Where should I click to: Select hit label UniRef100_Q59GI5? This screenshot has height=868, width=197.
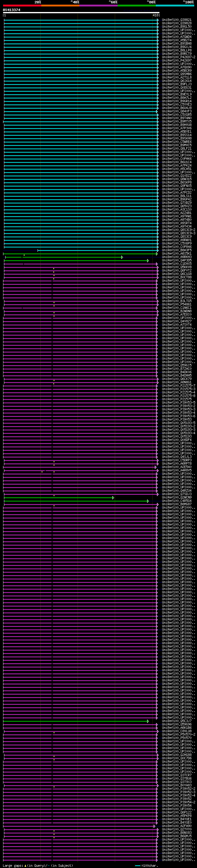pos(177,365)
